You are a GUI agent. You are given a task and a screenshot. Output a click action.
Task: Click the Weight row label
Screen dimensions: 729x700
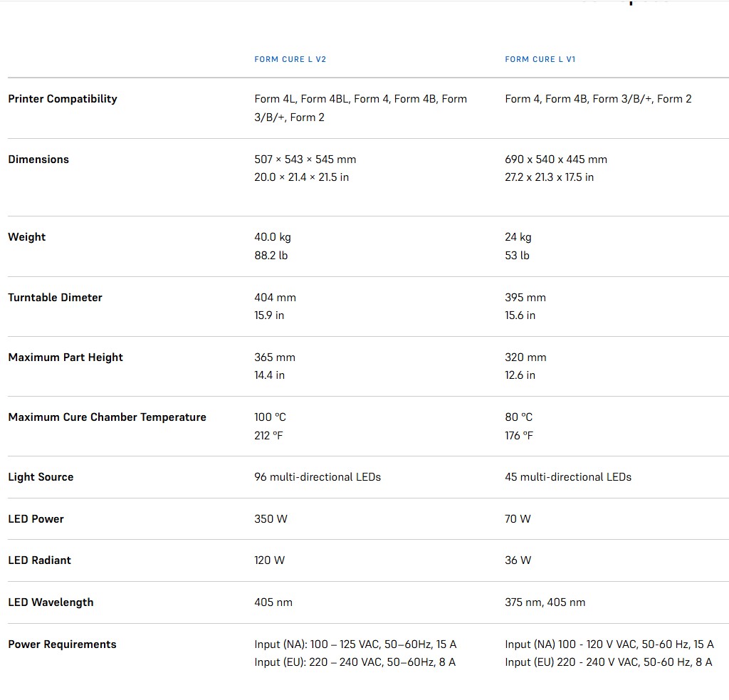(26, 237)
